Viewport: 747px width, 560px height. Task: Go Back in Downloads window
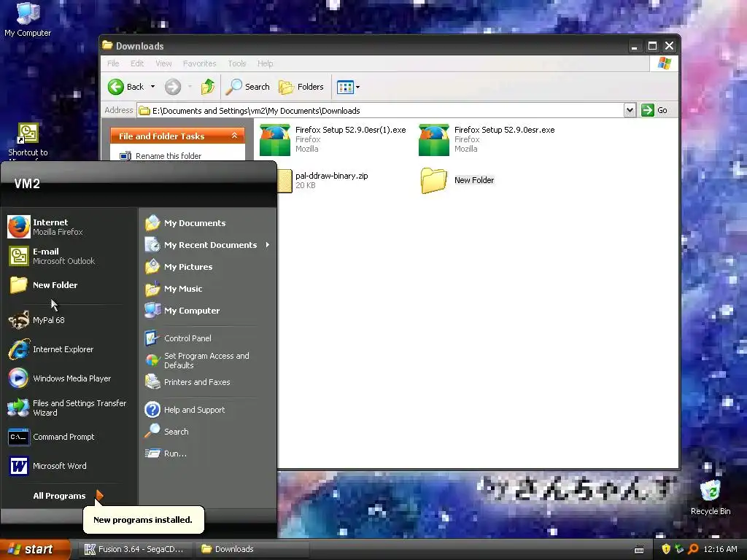125,87
